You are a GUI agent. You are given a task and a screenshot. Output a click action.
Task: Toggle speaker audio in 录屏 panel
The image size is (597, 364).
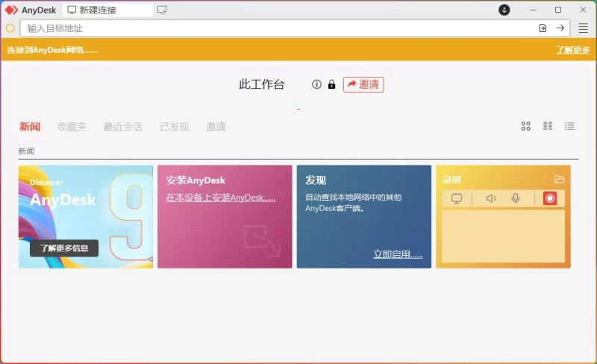click(490, 198)
